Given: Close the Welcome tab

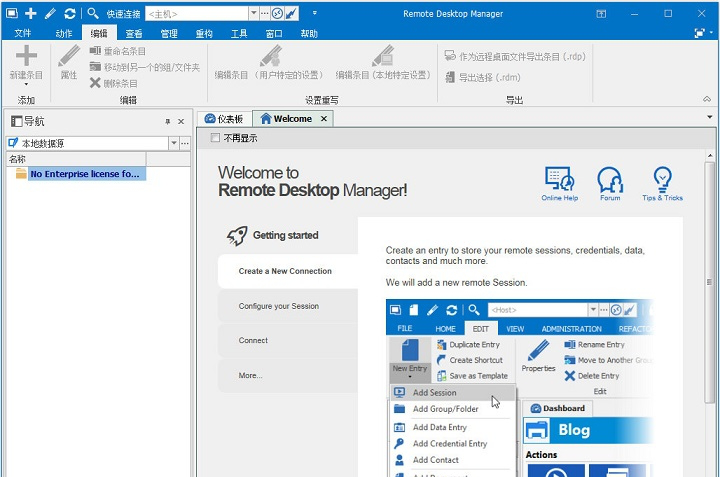Looking at the screenshot, I should [324, 119].
